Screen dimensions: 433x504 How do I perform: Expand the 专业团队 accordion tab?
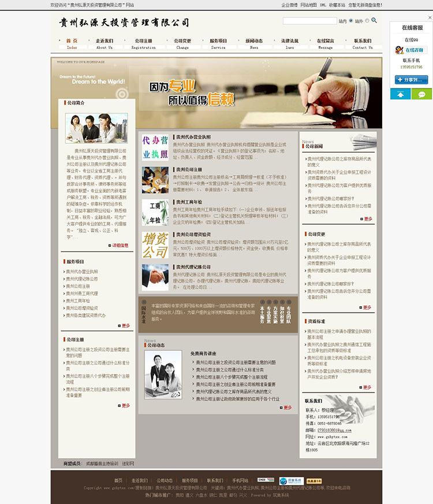coord(289,314)
